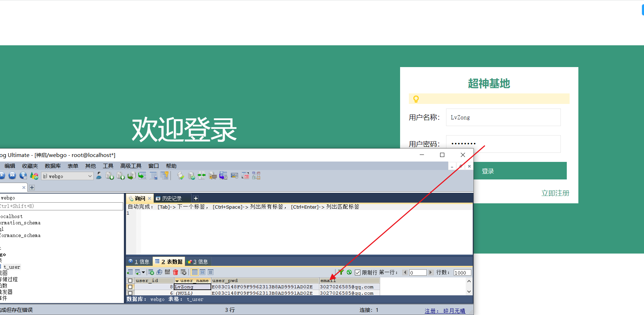Check the row checkbox for user_id 6

tap(130, 293)
